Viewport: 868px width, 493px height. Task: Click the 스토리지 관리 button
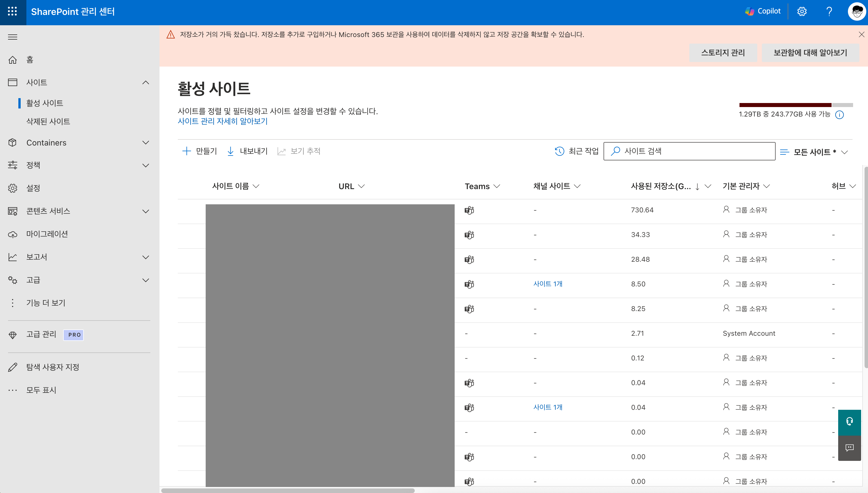click(x=723, y=53)
